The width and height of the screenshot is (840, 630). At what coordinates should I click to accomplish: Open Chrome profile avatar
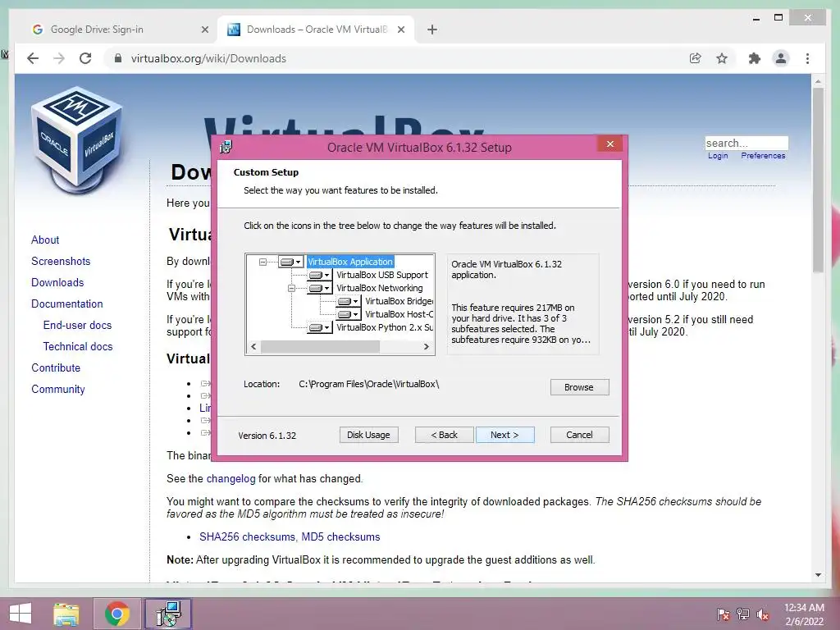781,58
